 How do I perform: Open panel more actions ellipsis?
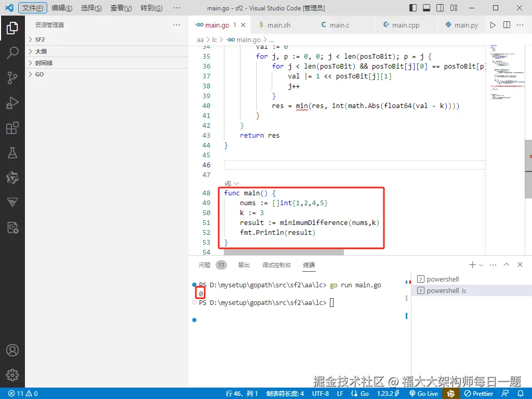pos(493,264)
